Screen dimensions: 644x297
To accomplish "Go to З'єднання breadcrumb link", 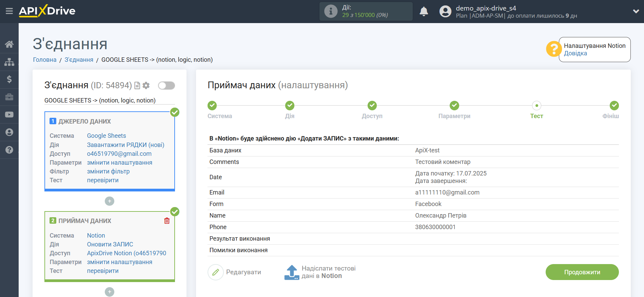I will tap(79, 60).
